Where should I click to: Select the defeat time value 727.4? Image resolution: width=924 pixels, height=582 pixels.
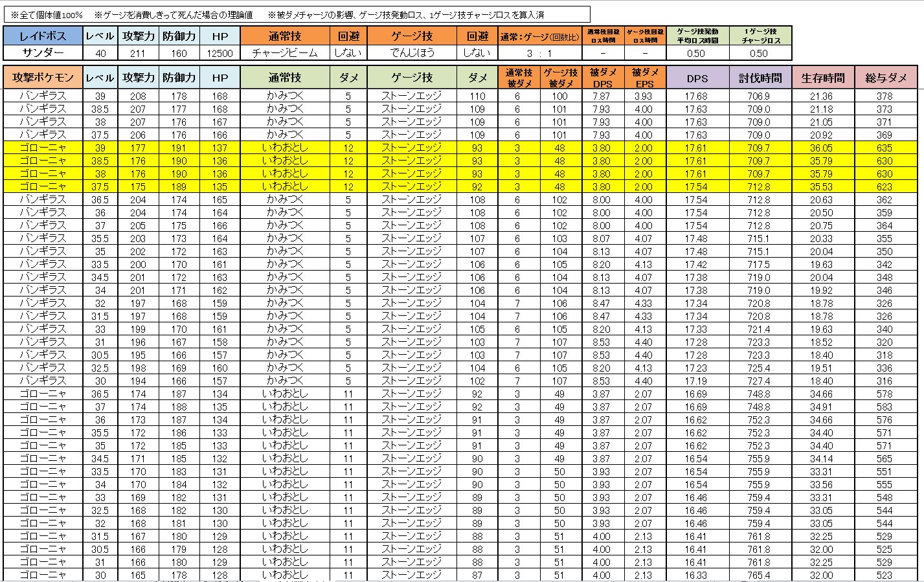759,381
